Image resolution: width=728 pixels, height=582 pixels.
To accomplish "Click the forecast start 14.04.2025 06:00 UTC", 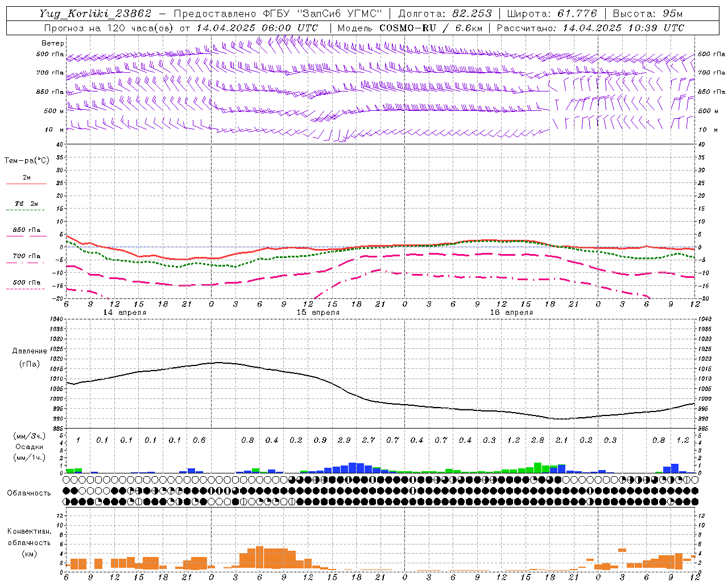I will click(257, 28).
